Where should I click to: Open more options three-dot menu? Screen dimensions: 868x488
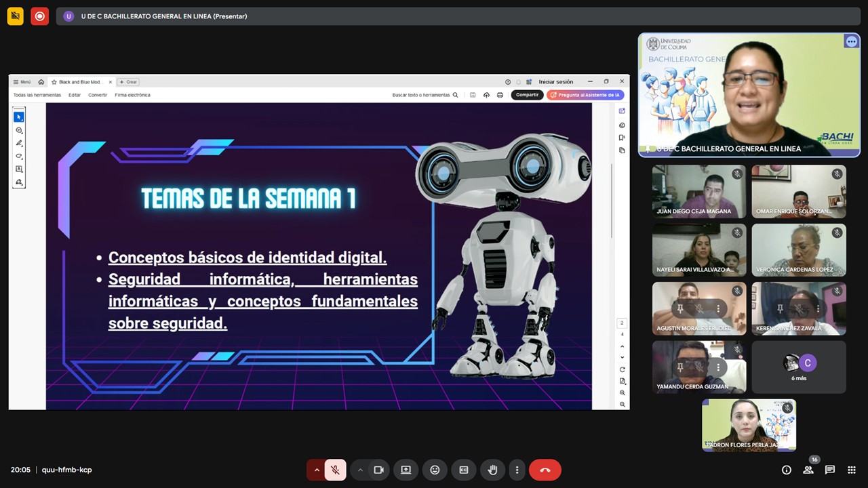click(x=517, y=470)
